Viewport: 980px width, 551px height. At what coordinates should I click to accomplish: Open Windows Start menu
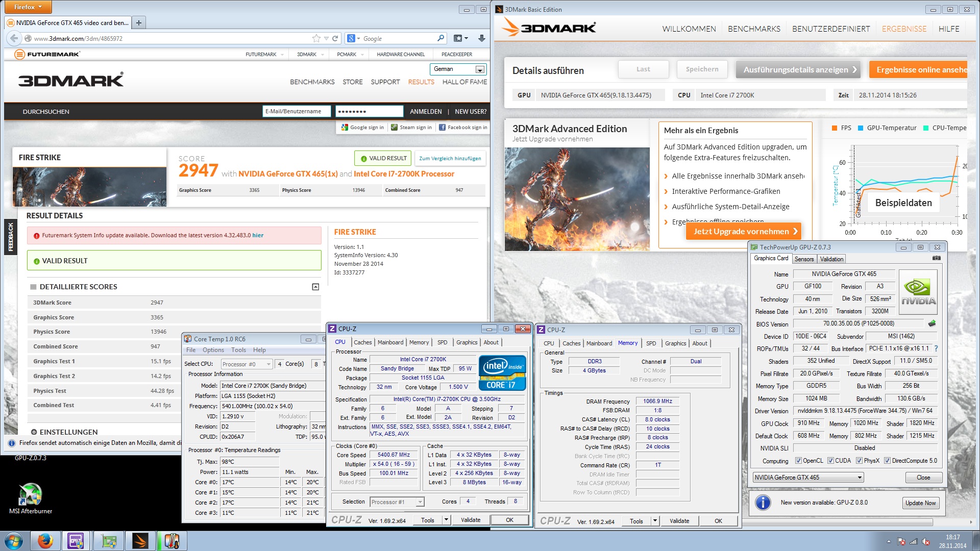(14, 541)
